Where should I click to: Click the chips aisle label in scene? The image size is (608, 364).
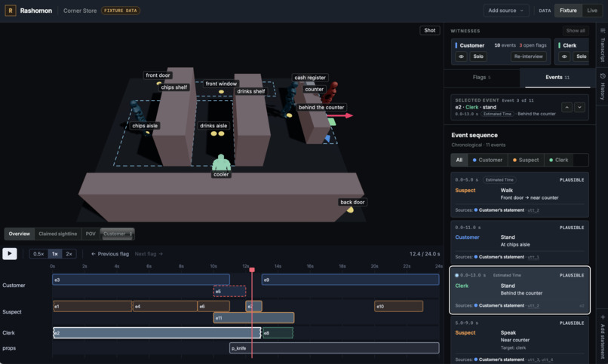pos(145,125)
